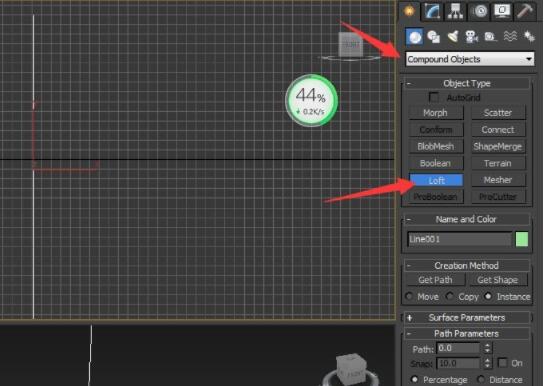Open the Create command panel tab
The image size is (544, 386).
[409, 11]
